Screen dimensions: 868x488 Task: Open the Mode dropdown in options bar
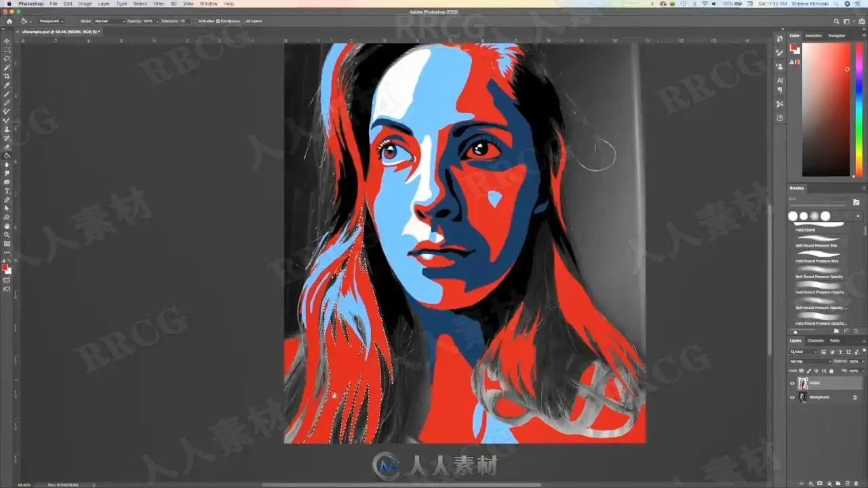pos(108,21)
